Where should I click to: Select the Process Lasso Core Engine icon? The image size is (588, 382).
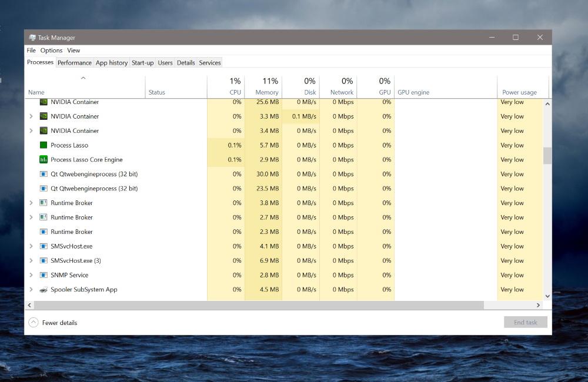(44, 159)
